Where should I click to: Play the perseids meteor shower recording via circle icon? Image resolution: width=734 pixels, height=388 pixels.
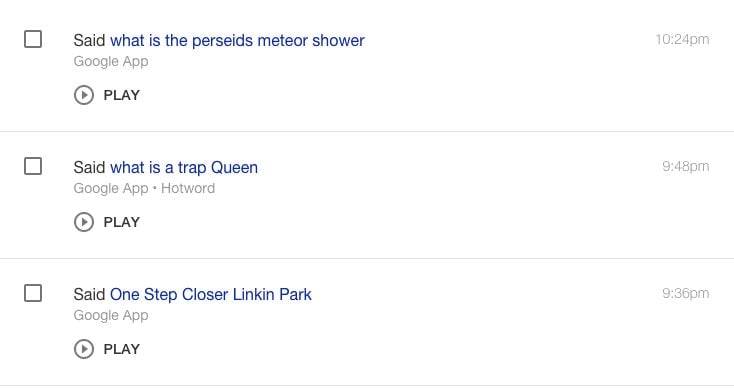point(84,95)
